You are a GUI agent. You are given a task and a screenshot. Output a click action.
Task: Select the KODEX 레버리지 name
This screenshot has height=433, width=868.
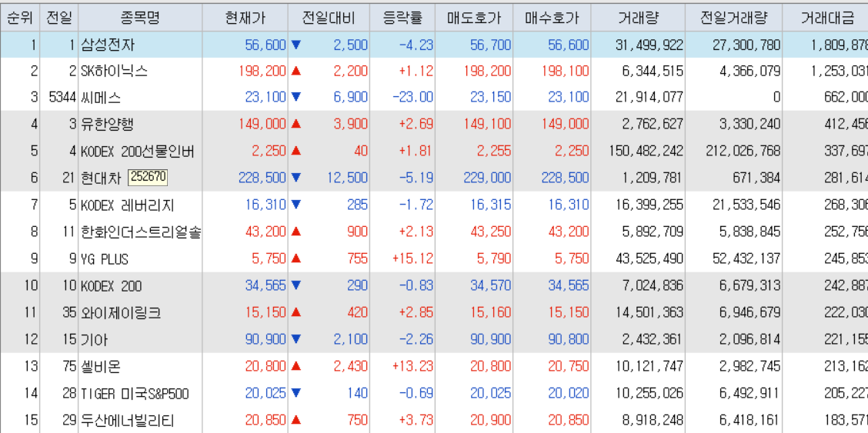pos(127,205)
